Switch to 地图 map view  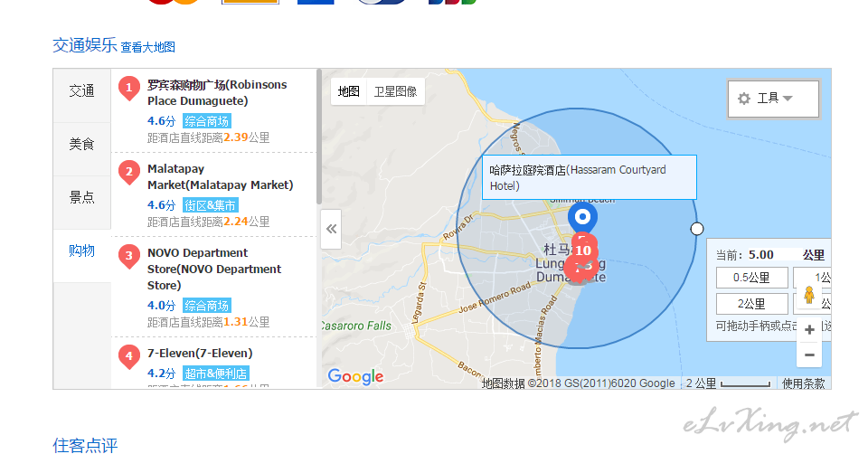click(349, 91)
